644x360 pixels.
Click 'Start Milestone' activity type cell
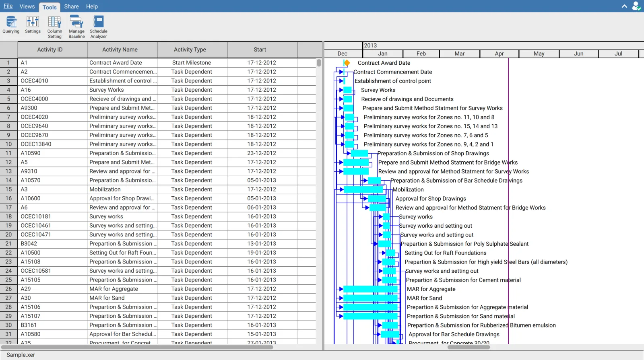(193, 63)
